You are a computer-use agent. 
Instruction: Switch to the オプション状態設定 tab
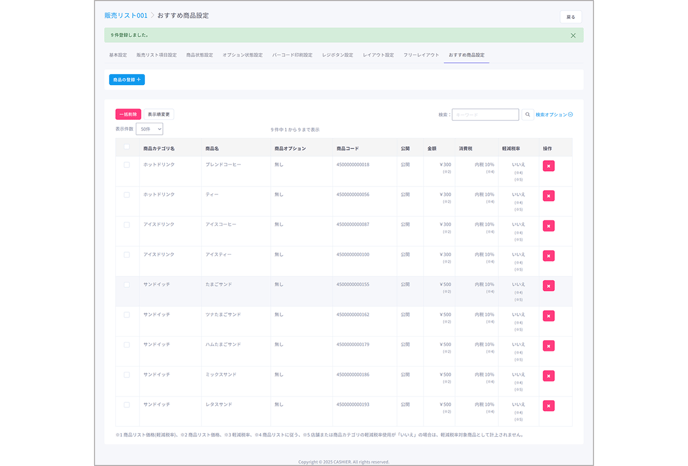point(243,55)
